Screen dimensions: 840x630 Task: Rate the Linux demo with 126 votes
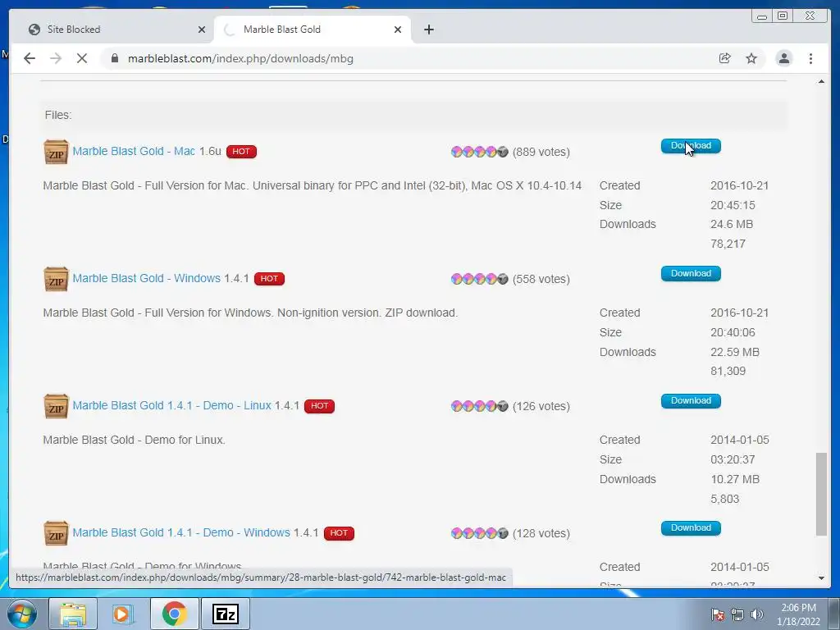point(479,406)
